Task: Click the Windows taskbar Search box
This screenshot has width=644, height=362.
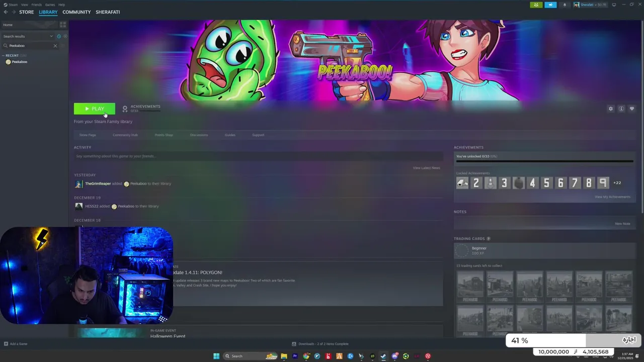Action: pyautogui.click(x=251, y=356)
